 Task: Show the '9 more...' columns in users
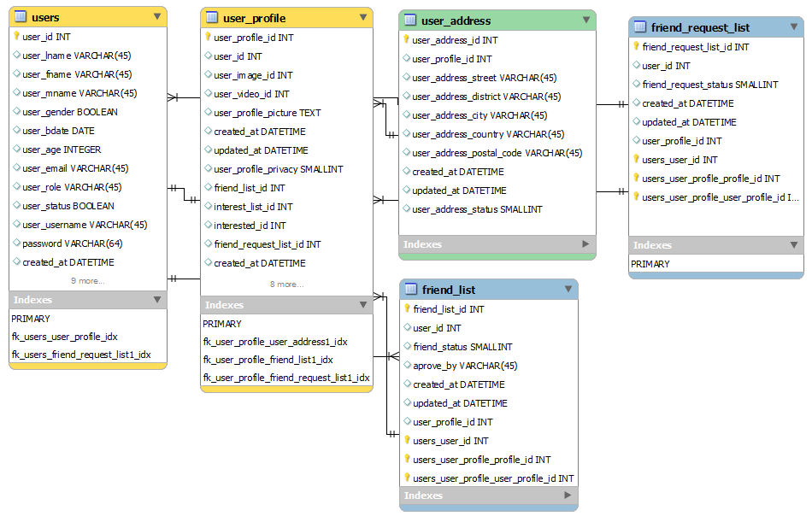tap(87, 281)
